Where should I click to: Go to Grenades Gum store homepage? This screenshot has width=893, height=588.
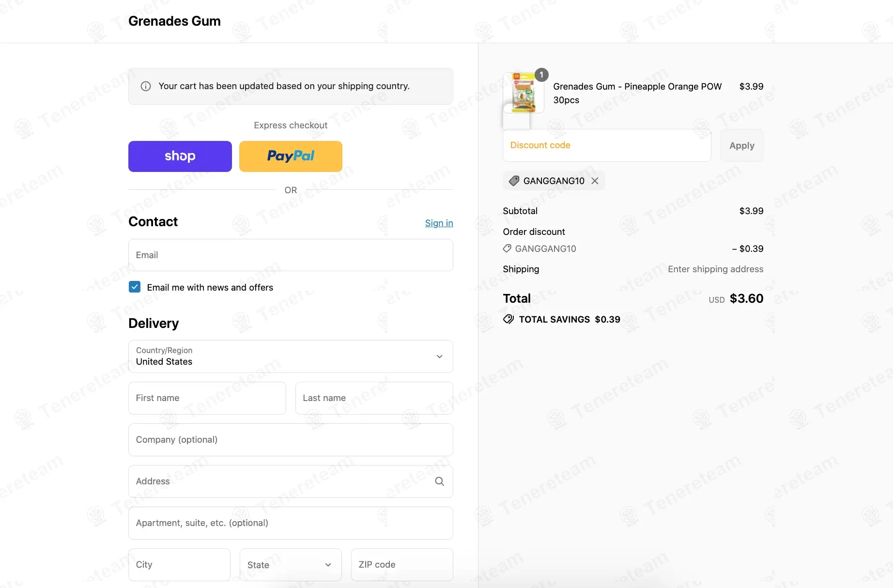(x=174, y=21)
